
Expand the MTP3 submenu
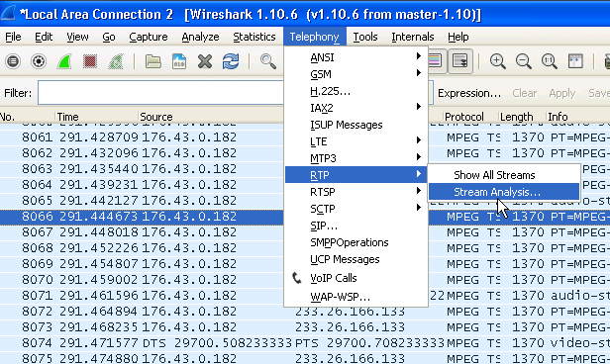[356, 158]
